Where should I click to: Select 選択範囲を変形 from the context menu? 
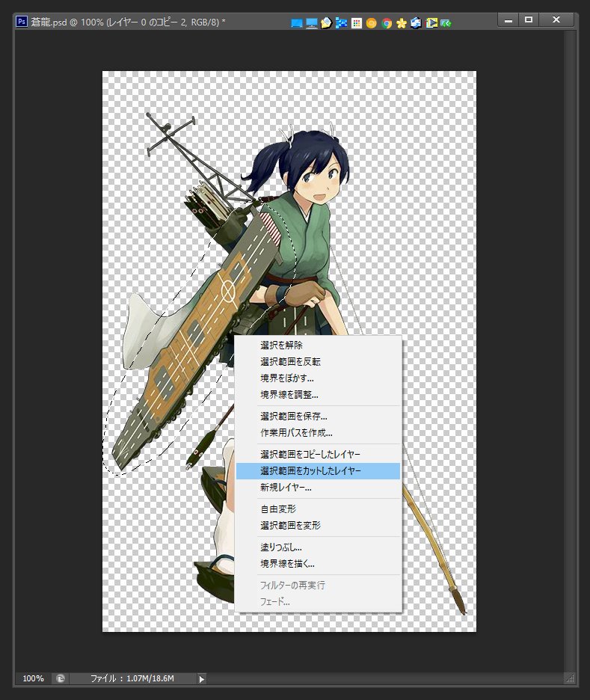pos(318,526)
